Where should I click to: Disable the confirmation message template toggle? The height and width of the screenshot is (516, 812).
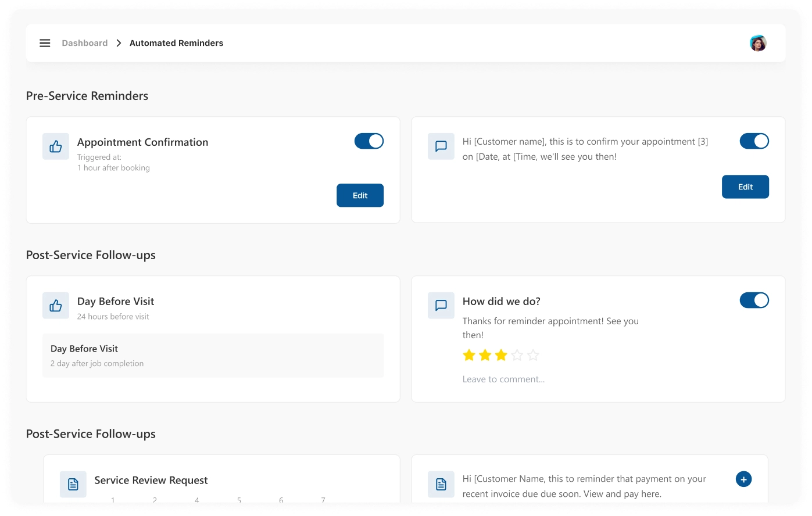[754, 141]
